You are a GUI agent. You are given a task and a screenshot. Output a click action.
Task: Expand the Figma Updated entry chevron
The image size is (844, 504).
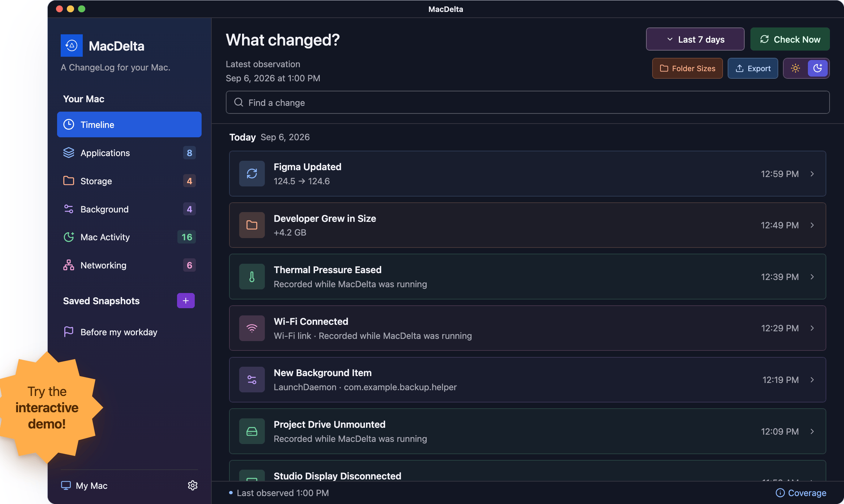pyautogui.click(x=812, y=174)
